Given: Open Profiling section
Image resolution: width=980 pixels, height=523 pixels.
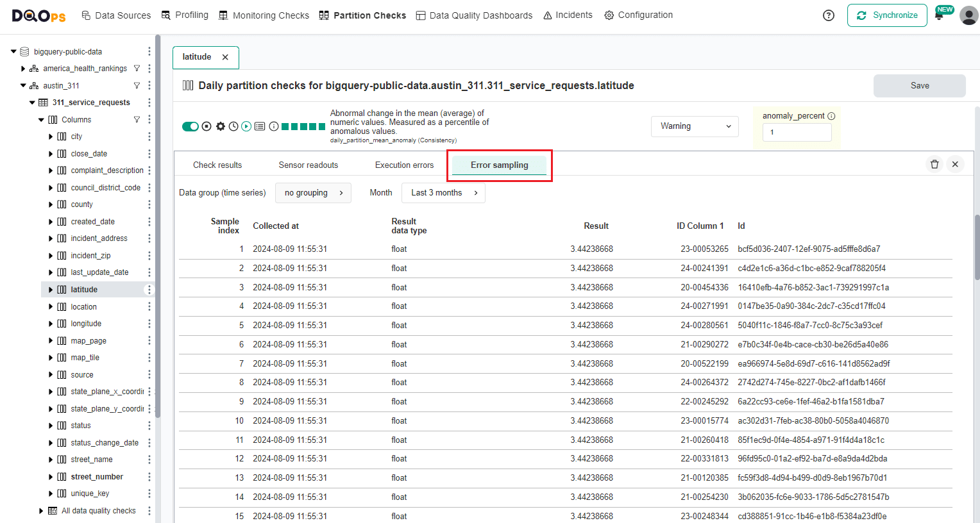Looking at the screenshot, I should [x=185, y=15].
